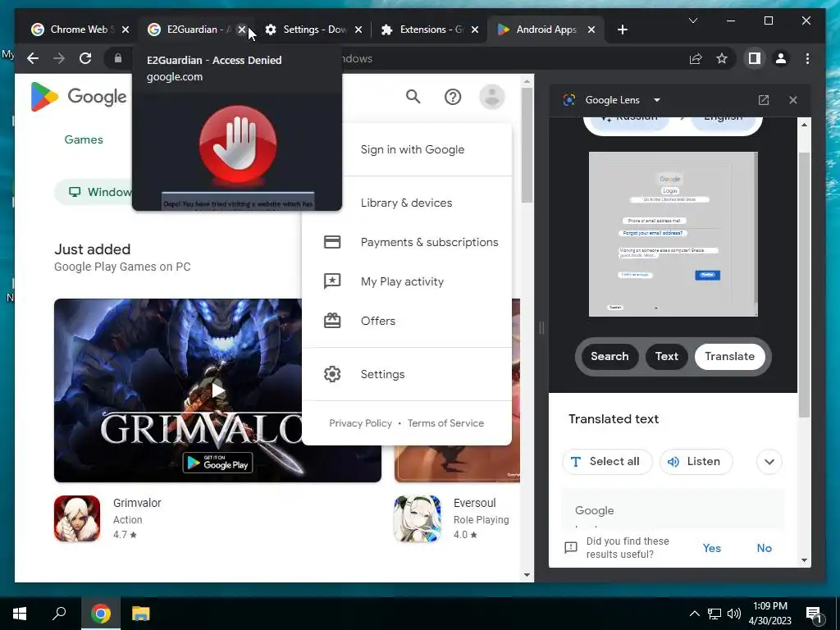Open Windows taskbar search
The width and height of the screenshot is (840, 630).
point(59,614)
